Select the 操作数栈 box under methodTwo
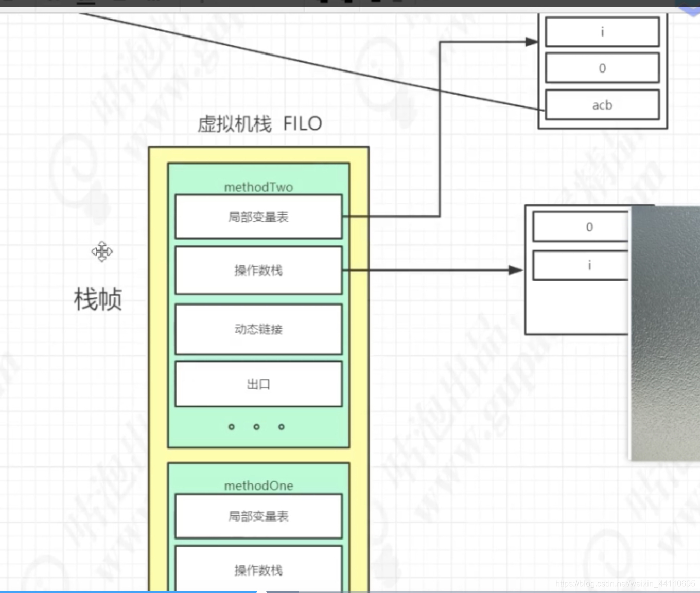This screenshot has height=593, width=700. point(258,271)
